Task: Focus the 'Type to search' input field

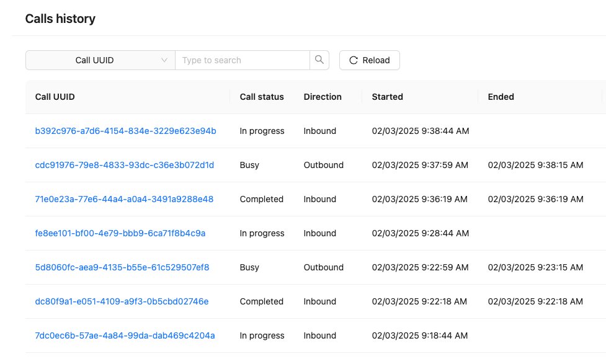Action: (x=242, y=60)
